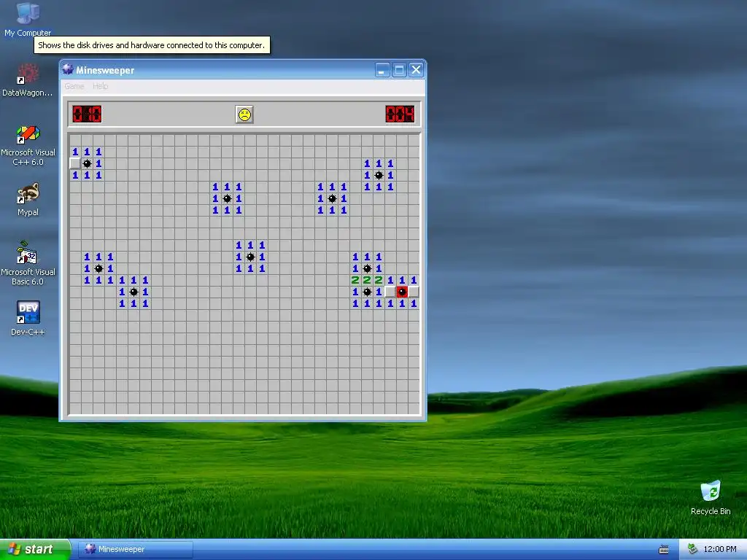Click the leftmost green 2 cell

[x=355, y=281]
